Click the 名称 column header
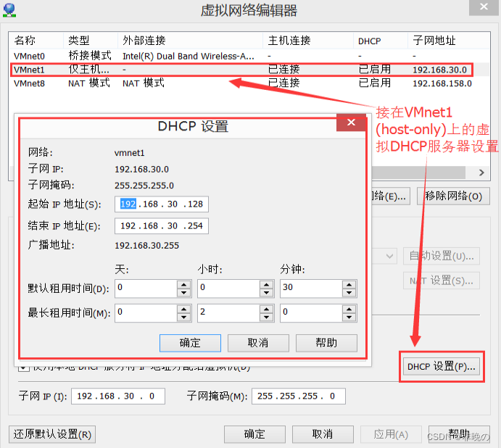This screenshot has width=501, height=448. coord(36,41)
